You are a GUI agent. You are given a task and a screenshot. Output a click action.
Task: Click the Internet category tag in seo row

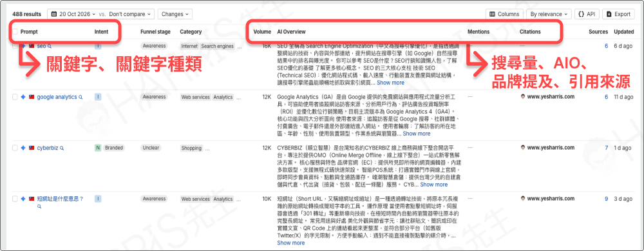(x=189, y=46)
